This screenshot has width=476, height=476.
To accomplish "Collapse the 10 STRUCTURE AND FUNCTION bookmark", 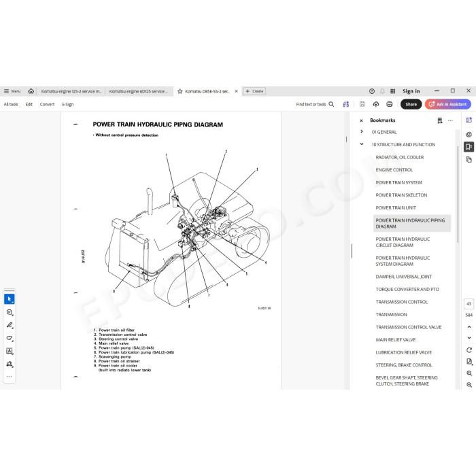I will pyautogui.click(x=362, y=144).
